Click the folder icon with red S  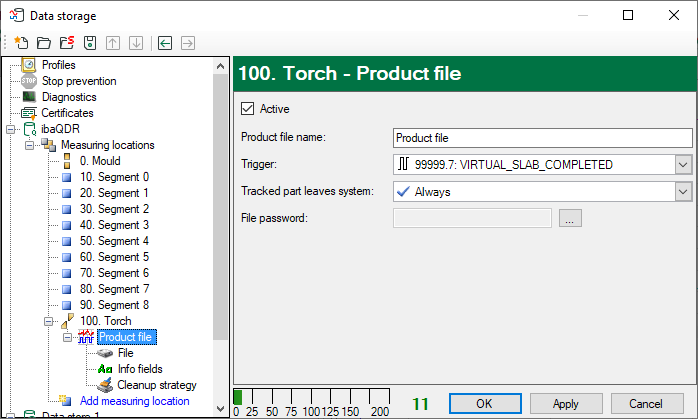[67, 43]
